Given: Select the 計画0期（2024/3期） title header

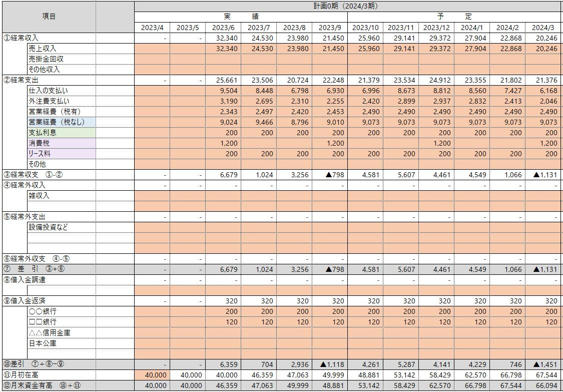Looking at the screenshot, I should tap(348, 6).
